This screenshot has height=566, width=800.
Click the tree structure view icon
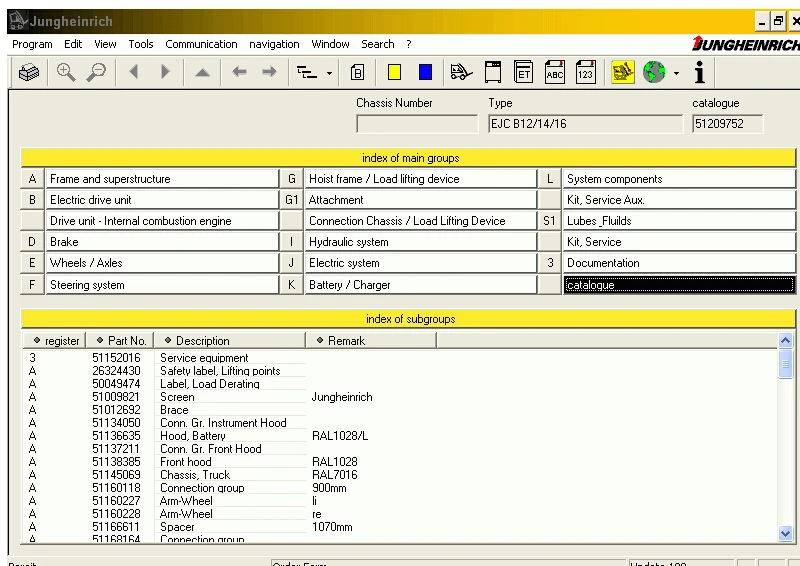coord(307,72)
